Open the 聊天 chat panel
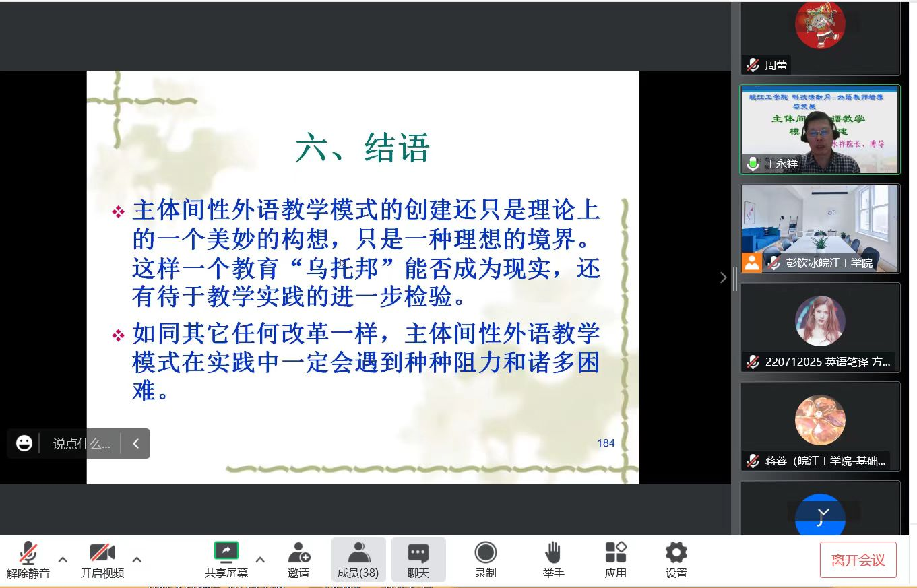The height and width of the screenshot is (588, 917). (x=418, y=554)
